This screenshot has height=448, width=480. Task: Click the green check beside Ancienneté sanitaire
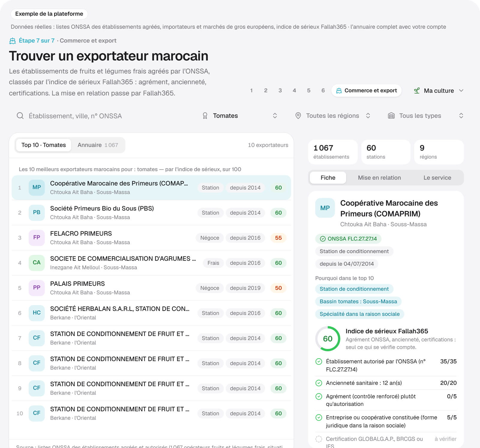click(x=319, y=383)
